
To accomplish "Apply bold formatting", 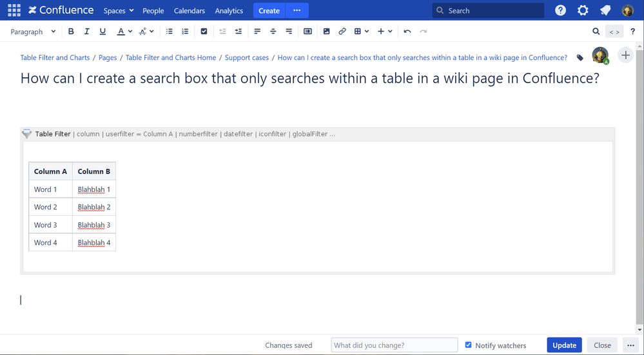I will [71, 31].
